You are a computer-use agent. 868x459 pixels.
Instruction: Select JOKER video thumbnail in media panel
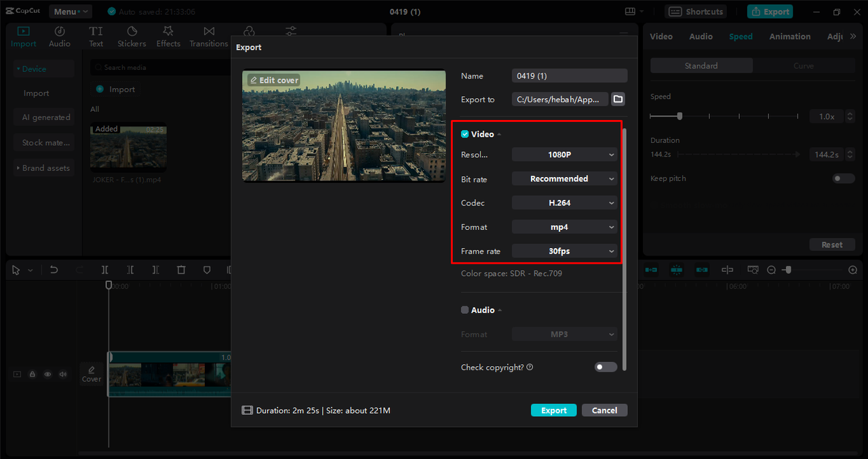tap(129, 147)
